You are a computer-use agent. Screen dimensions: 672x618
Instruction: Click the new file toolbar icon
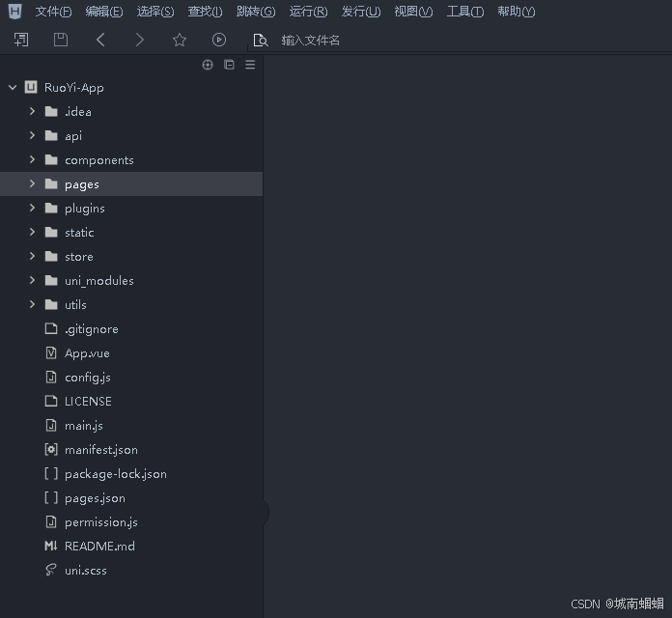(x=21, y=40)
